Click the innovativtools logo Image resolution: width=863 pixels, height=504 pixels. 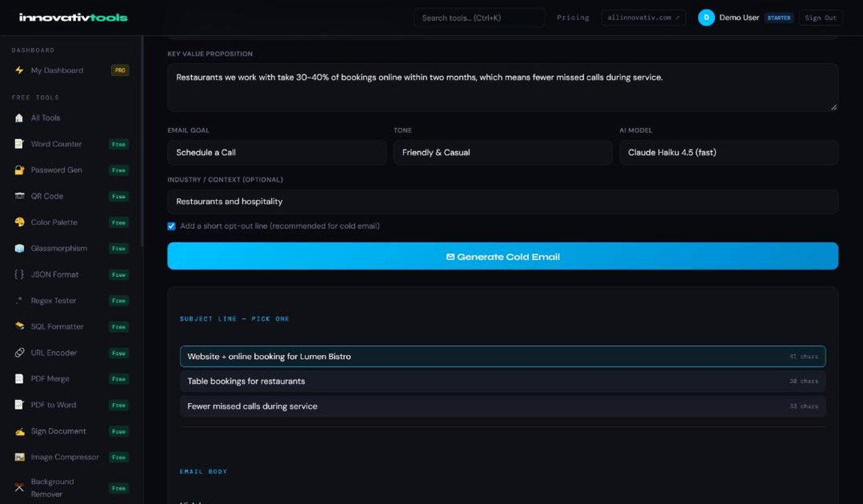73,17
